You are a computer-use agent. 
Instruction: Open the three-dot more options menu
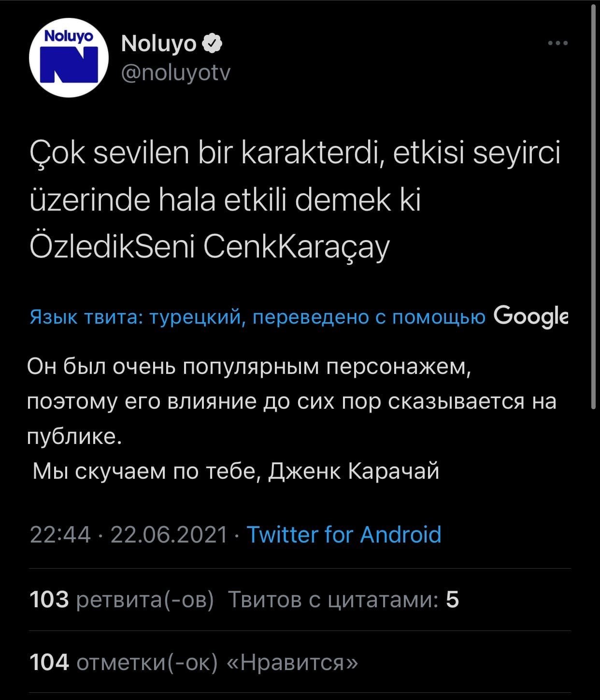pos(558,43)
